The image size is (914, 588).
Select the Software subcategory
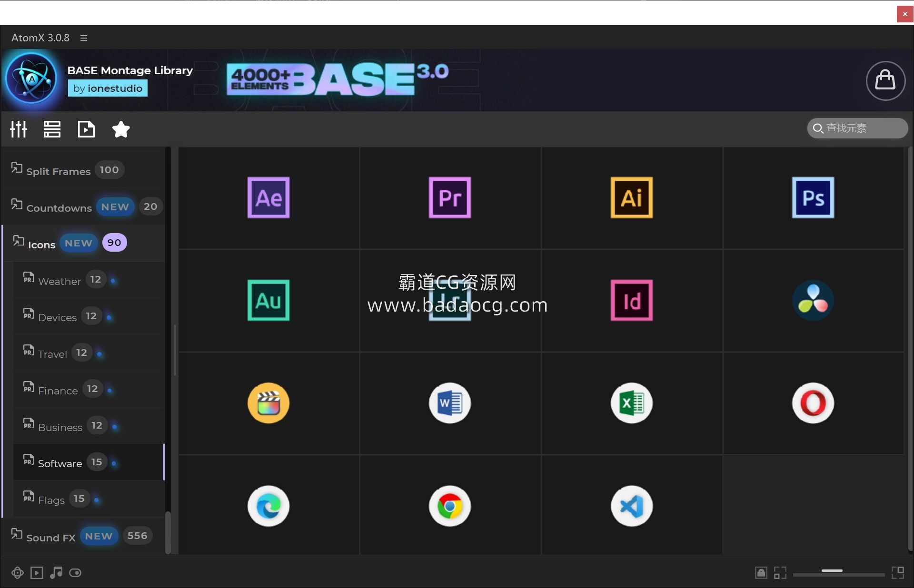[x=89, y=462]
